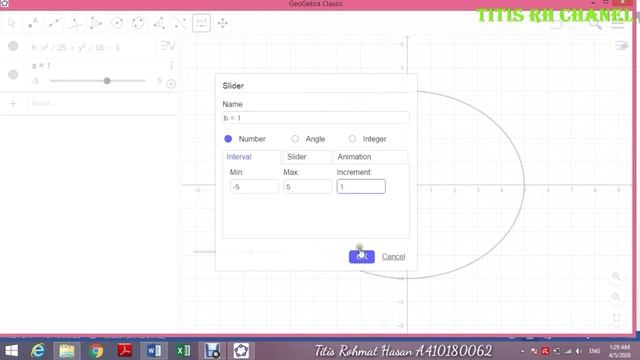Screen dimensions: 640x360
Task: Show hidden tray icons arrow
Action: [x=522, y=351]
